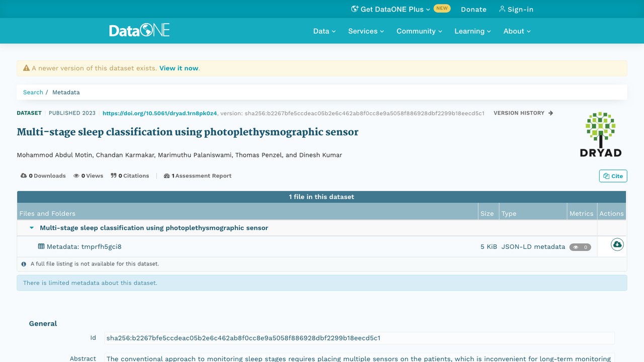Click the NEW badge in top bar
Screen dimensions: 644x362
coord(442,9)
